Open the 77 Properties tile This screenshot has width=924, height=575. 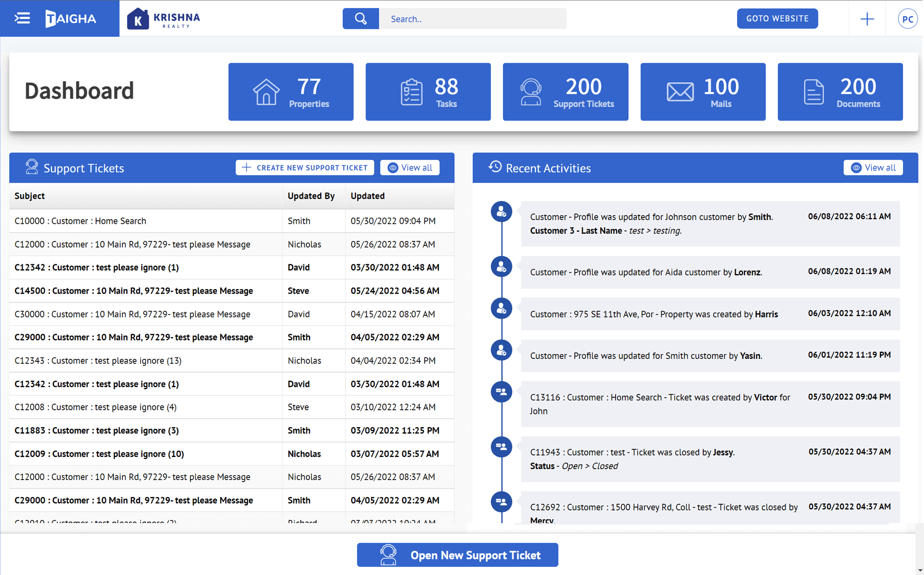(x=291, y=92)
